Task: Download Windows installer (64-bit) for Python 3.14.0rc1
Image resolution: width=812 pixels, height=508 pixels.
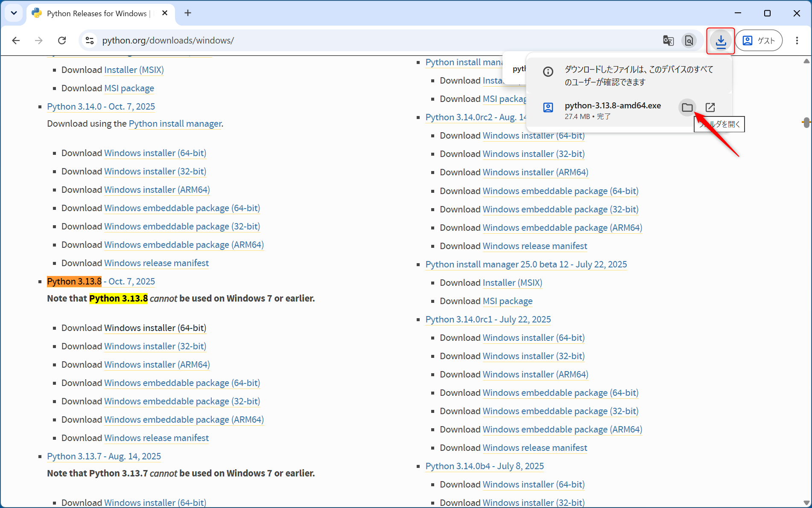Action: tap(533, 338)
